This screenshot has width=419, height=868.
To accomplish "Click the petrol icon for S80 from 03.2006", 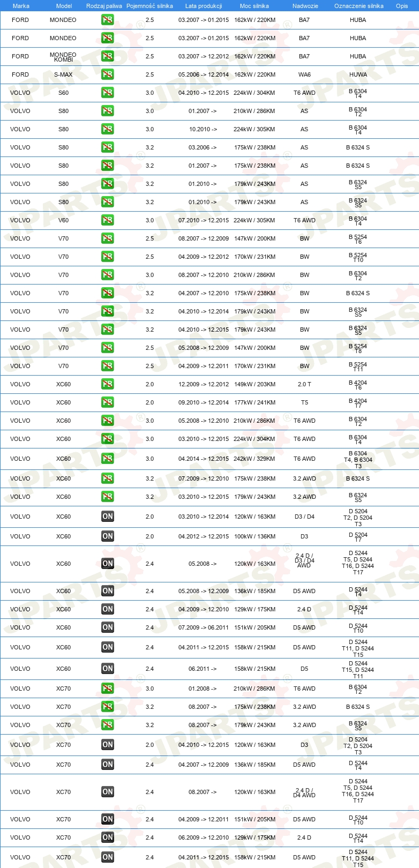I will tap(108, 147).
